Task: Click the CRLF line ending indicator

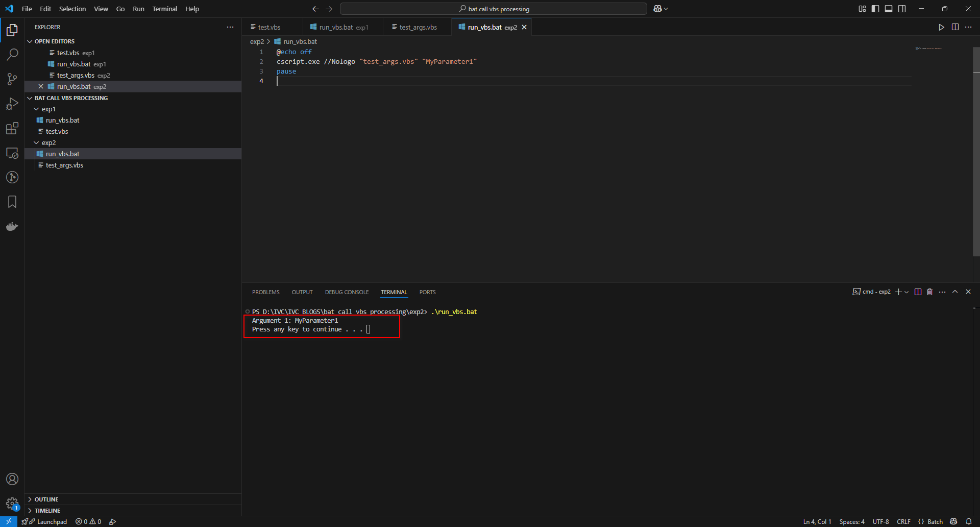Action: tap(903, 521)
